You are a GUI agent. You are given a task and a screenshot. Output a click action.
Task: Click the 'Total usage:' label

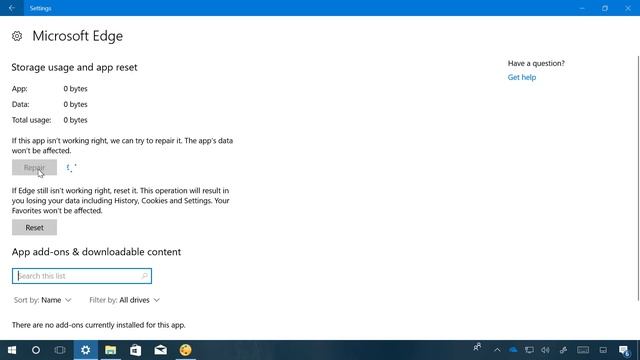pyautogui.click(x=31, y=120)
